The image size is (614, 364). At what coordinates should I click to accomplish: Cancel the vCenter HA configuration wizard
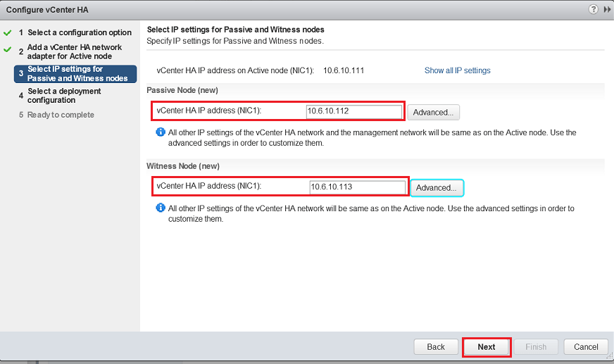[x=586, y=347]
